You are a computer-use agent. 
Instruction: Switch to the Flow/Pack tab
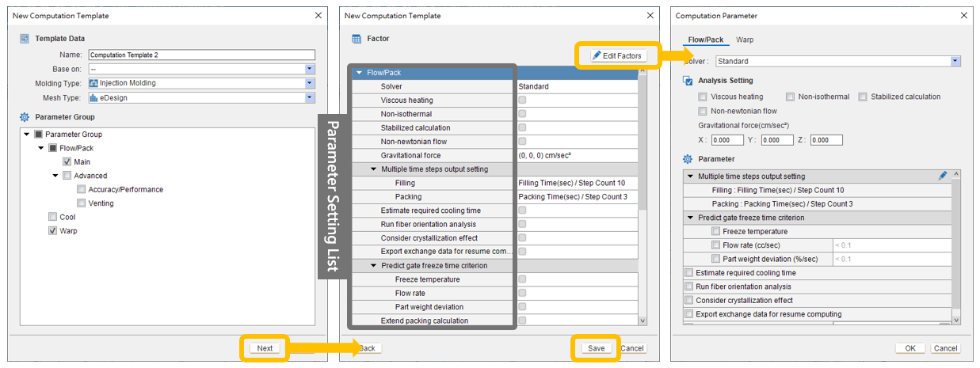705,40
